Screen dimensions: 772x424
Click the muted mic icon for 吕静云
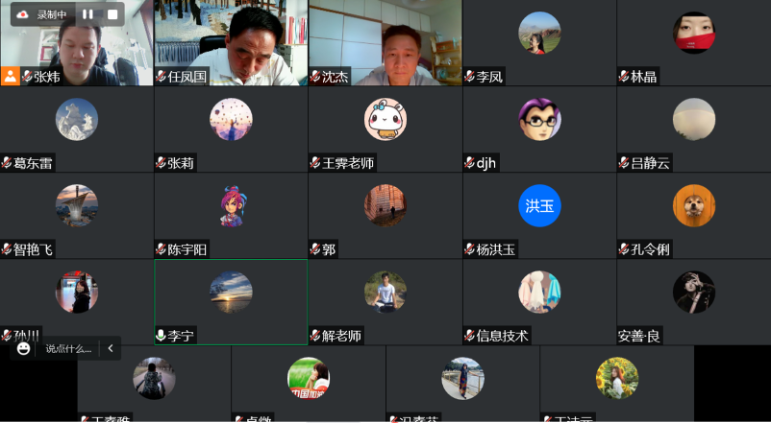pos(624,163)
